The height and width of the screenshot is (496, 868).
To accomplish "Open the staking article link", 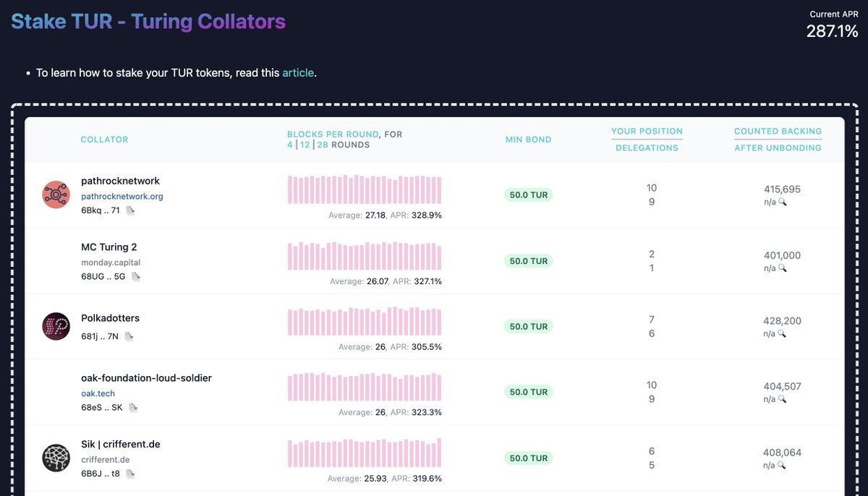I will tap(298, 73).
